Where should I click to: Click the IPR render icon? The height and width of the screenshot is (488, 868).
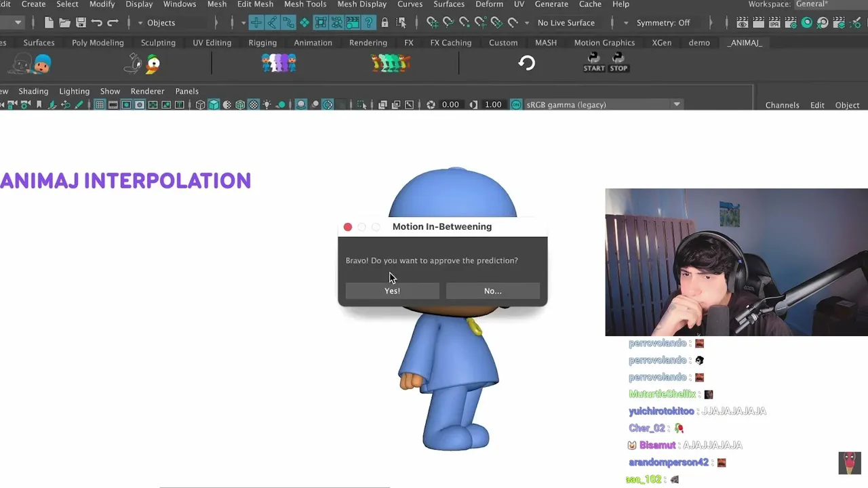coord(774,22)
